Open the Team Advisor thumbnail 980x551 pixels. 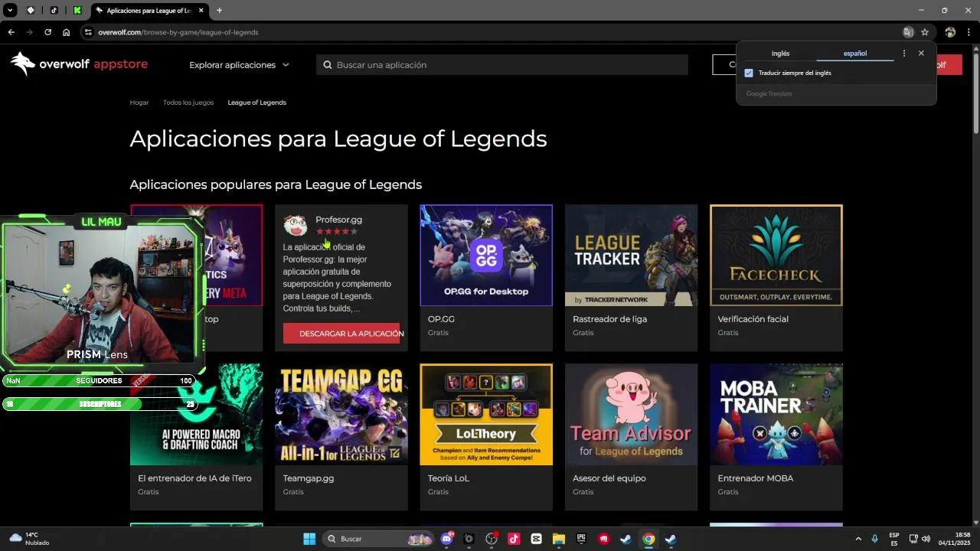(x=631, y=414)
